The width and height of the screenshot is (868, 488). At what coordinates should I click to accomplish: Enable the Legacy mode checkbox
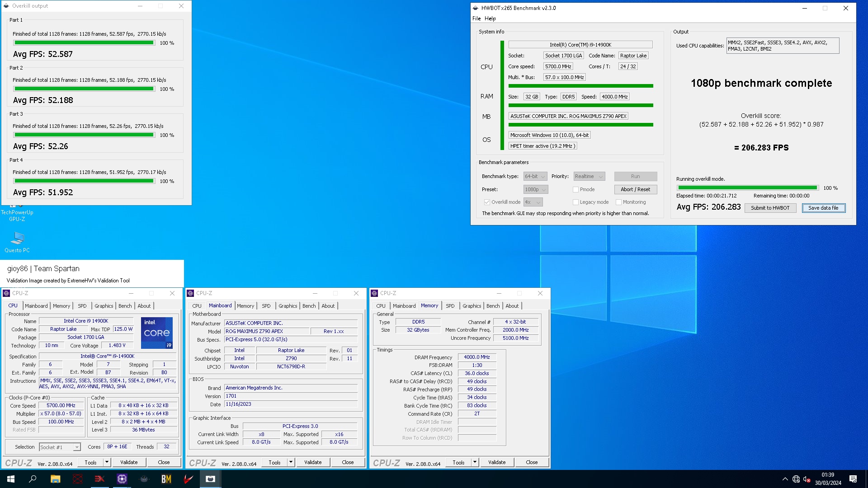(x=576, y=202)
